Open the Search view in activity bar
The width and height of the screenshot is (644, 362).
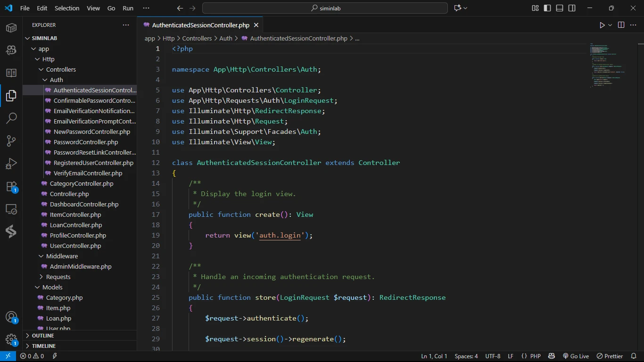point(11,118)
